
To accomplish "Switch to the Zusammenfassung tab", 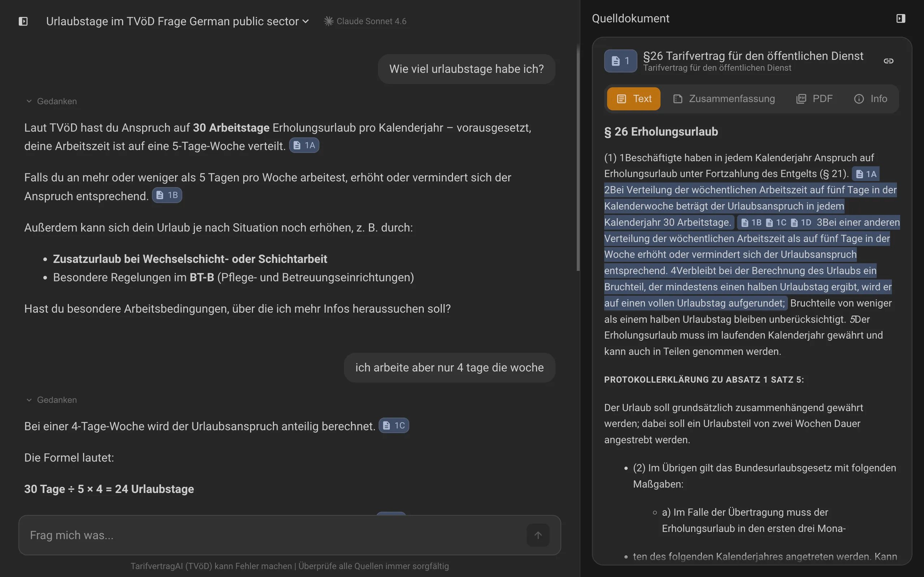I will coord(724,98).
